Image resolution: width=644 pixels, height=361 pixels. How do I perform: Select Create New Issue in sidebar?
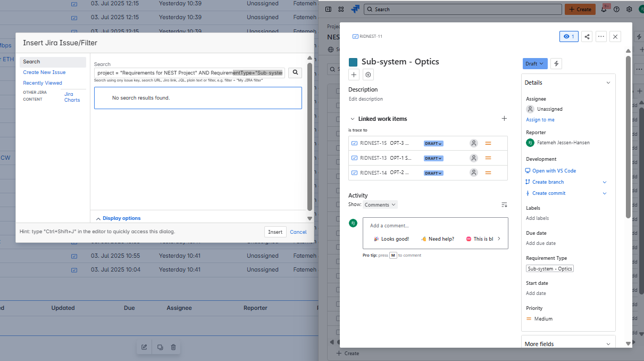tap(44, 72)
